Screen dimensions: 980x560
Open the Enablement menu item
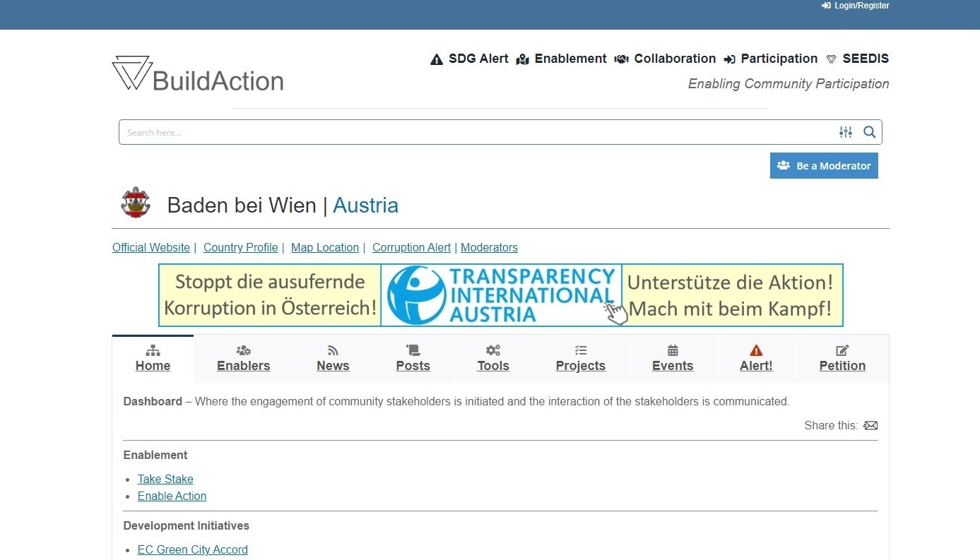[x=562, y=59]
